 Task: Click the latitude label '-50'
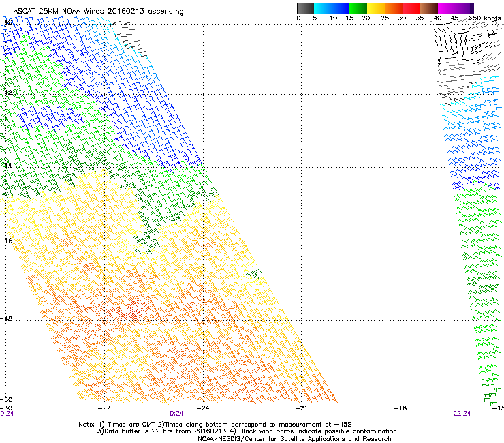[x=6, y=400]
